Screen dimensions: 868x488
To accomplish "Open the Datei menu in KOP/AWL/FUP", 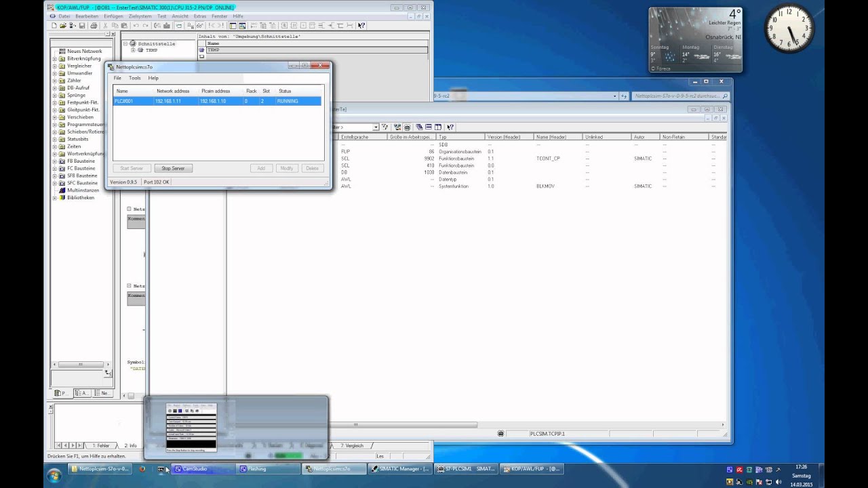I will point(64,16).
